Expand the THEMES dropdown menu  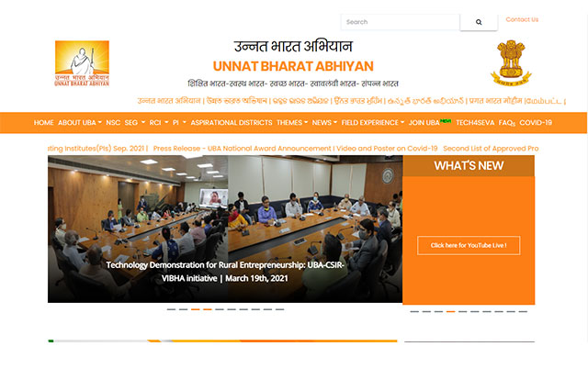pos(292,122)
